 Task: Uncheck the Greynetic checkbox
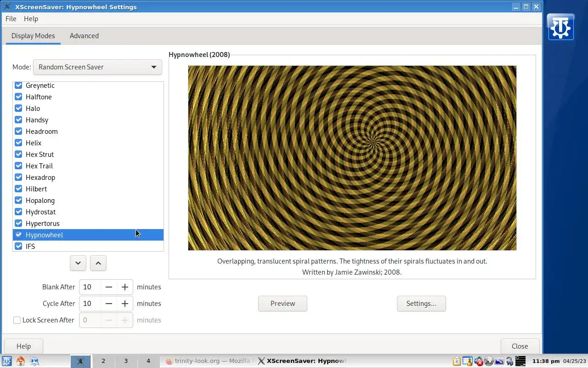[x=18, y=86]
